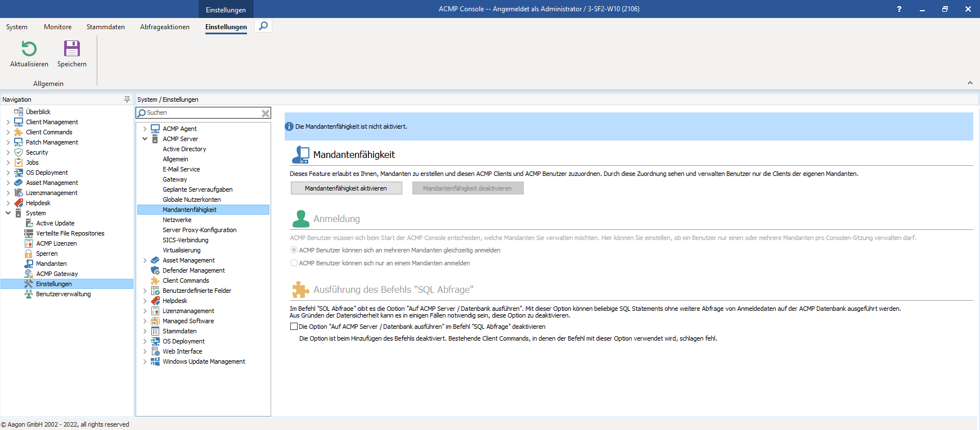Image resolution: width=980 pixels, height=430 pixels.
Task: Click the Aktualisieren refresh icon
Action: click(29, 48)
